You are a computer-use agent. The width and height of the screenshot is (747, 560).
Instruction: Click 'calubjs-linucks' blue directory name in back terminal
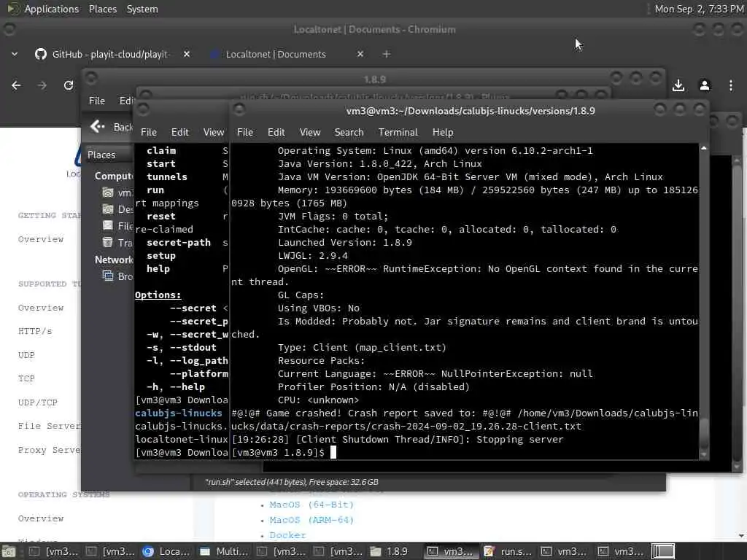[179, 413]
